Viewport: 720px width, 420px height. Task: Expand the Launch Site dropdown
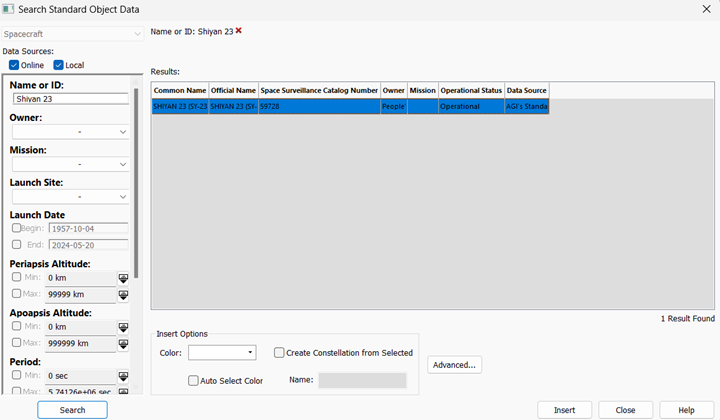(71, 197)
